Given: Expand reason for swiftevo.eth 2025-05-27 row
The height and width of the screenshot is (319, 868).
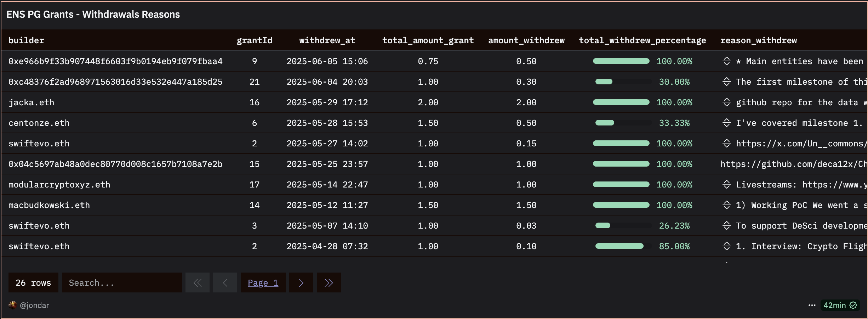Looking at the screenshot, I should click(x=726, y=143).
